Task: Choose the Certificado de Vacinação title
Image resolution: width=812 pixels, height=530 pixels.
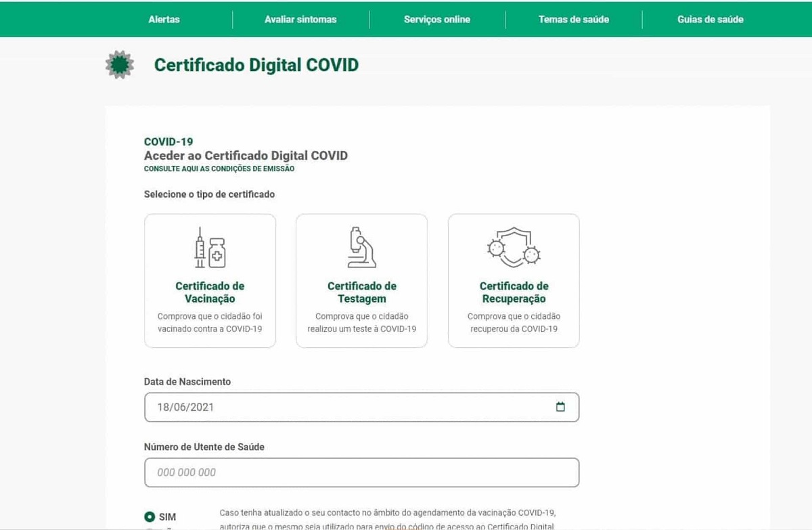Action: (210, 292)
